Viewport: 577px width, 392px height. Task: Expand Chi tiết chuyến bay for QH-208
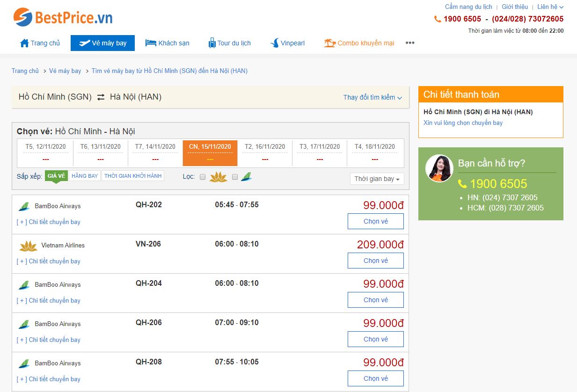coord(49,379)
